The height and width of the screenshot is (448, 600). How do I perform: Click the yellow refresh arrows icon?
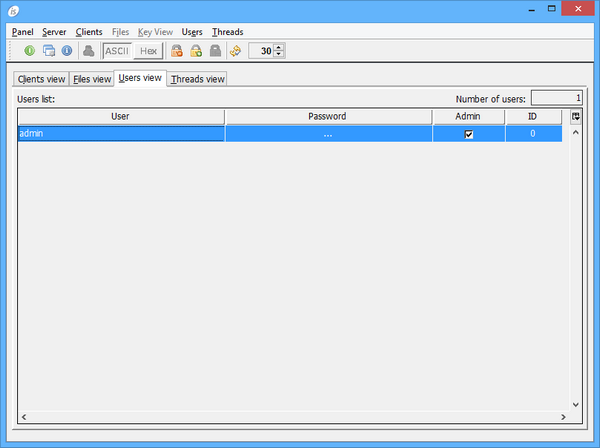pos(235,51)
